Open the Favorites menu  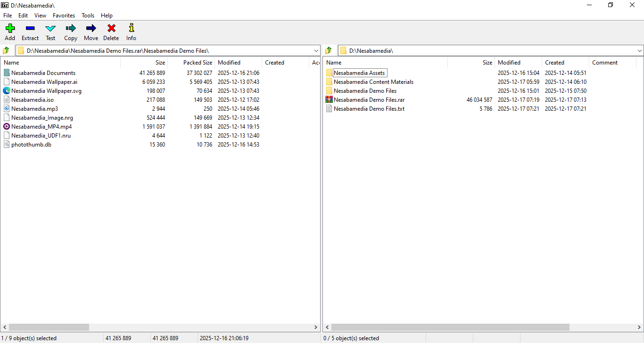[64, 16]
